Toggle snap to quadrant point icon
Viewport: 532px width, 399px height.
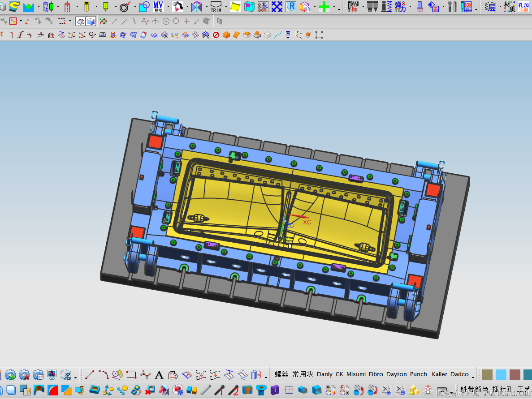coord(176,21)
